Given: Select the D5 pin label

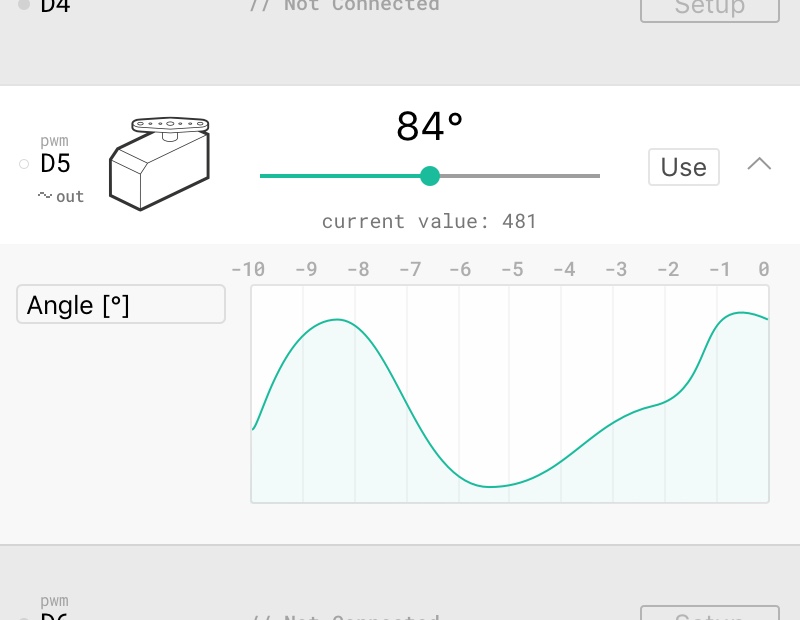Looking at the screenshot, I should [55, 165].
